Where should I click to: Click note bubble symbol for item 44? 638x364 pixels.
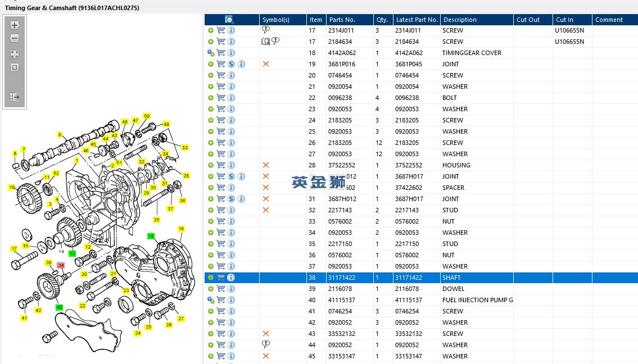[266, 344]
